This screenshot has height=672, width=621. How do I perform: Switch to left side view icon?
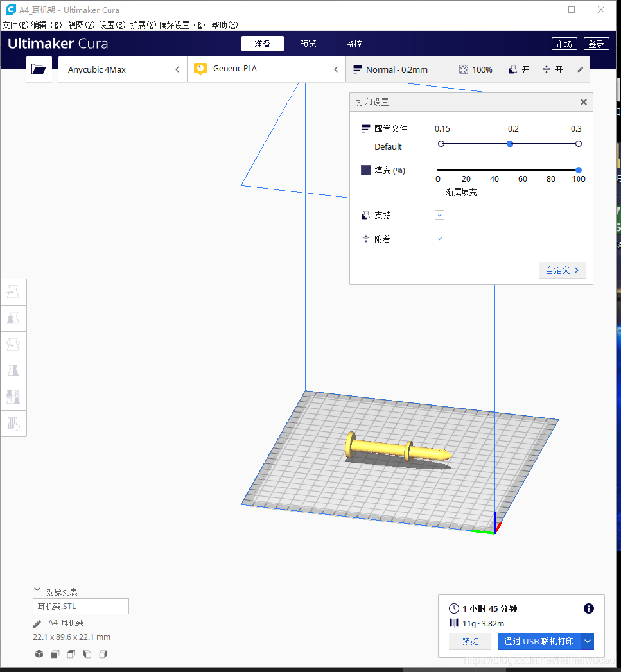pos(87,654)
